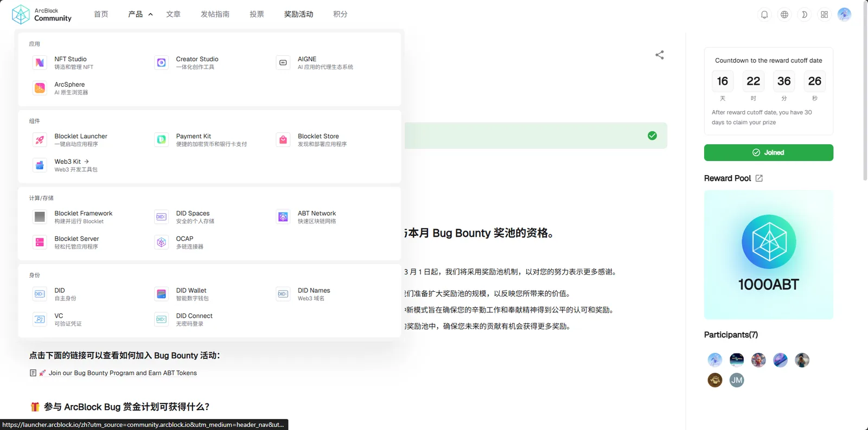Click the document icon beside Bug Bounty link
This screenshot has width=868, height=430.
[33, 373]
